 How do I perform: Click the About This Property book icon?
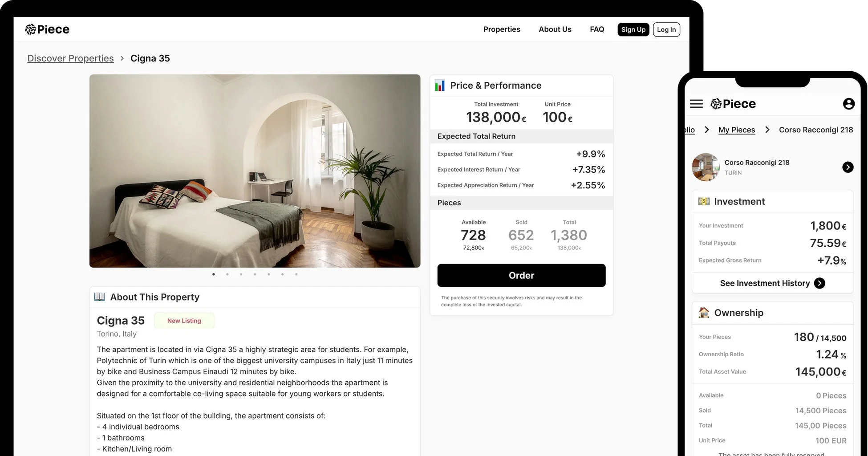pyautogui.click(x=100, y=297)
